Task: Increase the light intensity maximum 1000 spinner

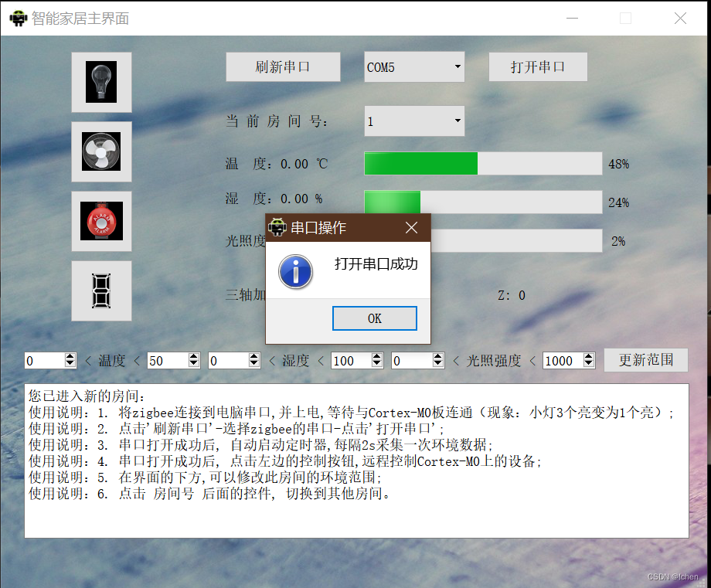Action: coord(589,357)
